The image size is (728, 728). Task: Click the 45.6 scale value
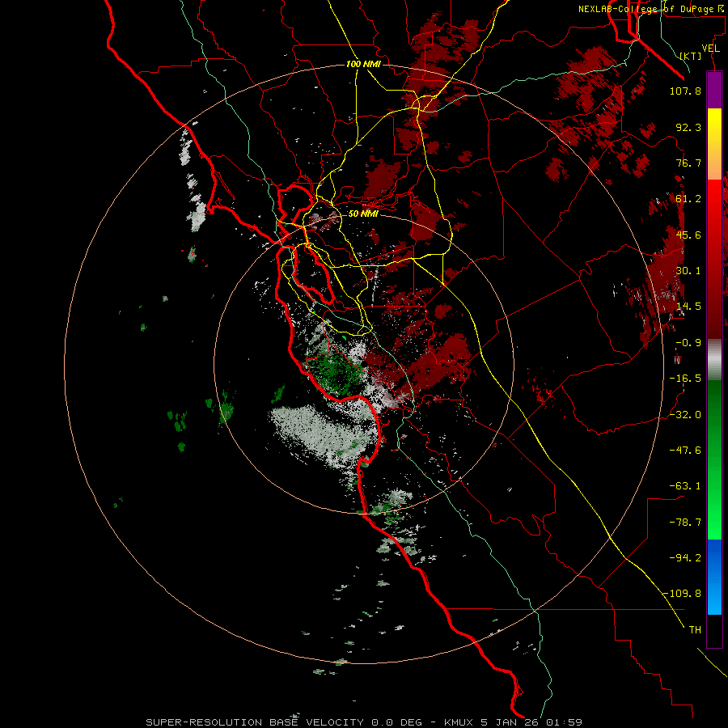[688, 235]
